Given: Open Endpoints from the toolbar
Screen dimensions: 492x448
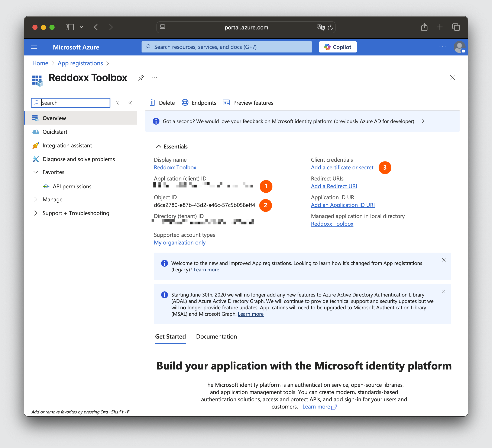Looking at the screenshot, I should [199, 103].
